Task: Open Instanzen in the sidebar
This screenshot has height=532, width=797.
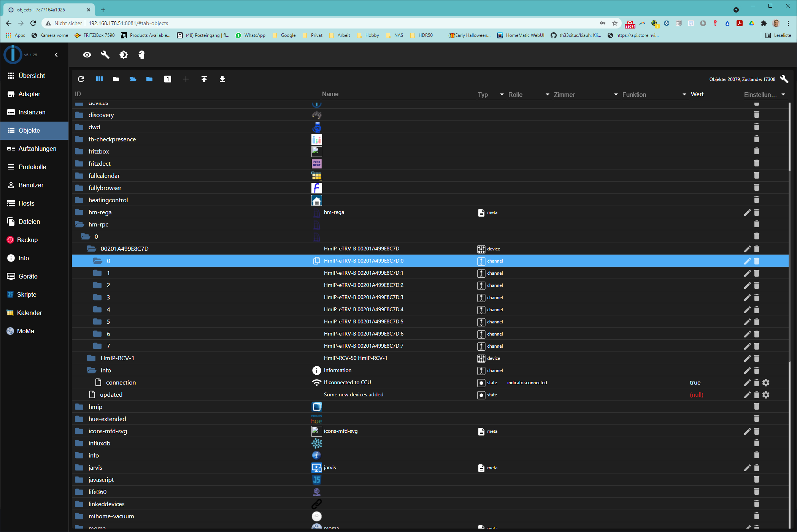Action: pos(32,112)
